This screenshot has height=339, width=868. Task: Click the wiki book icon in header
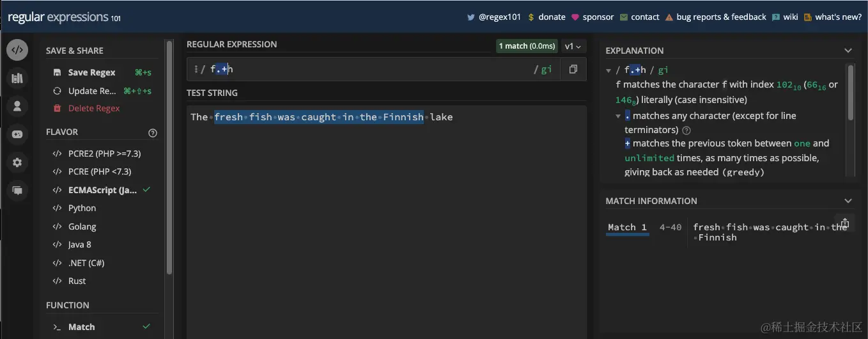coord(776,17)
